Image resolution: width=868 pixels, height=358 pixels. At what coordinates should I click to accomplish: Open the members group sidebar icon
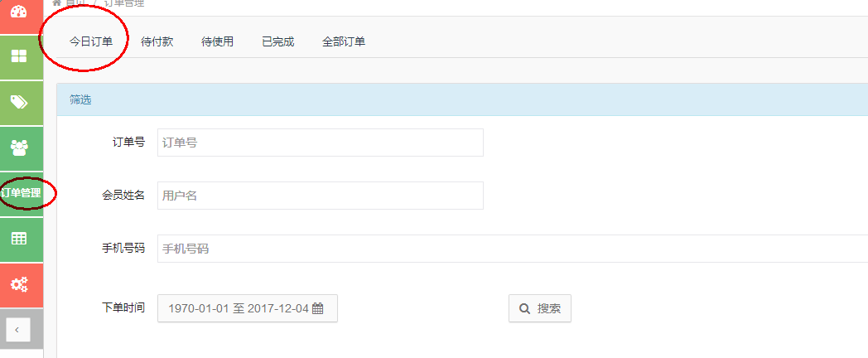click(x=18, y=148)
